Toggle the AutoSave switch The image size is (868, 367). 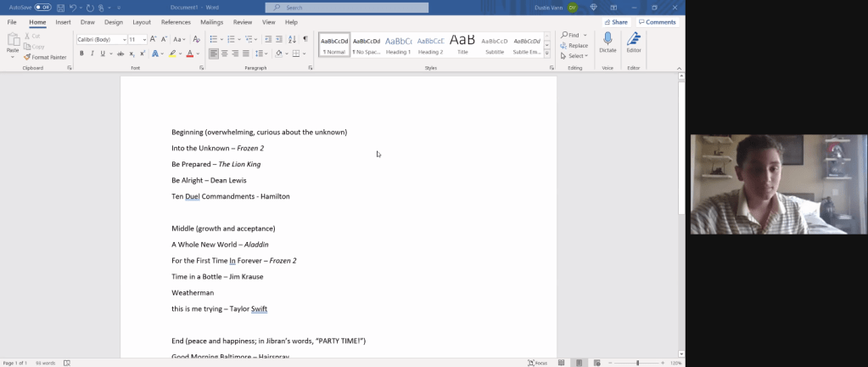[42, 8]
